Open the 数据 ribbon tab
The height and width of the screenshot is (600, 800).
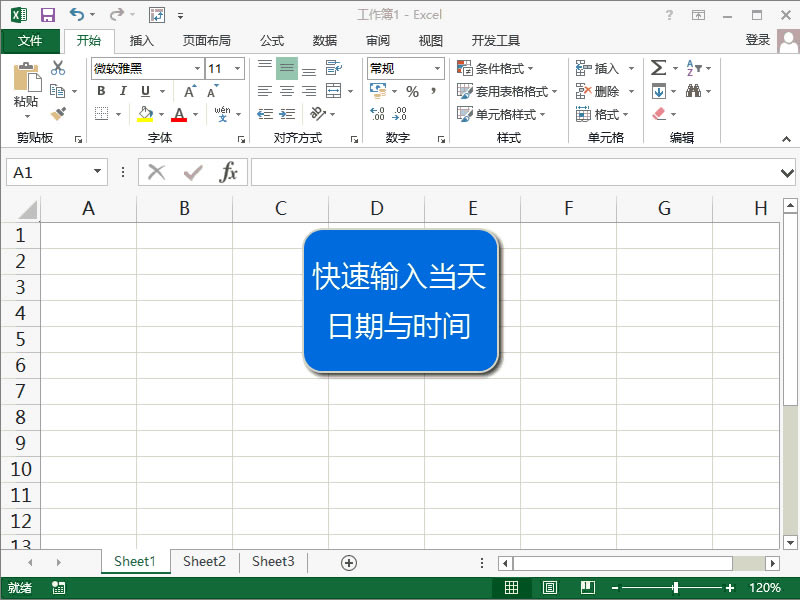pyautogui.click(x=324, y=41)
